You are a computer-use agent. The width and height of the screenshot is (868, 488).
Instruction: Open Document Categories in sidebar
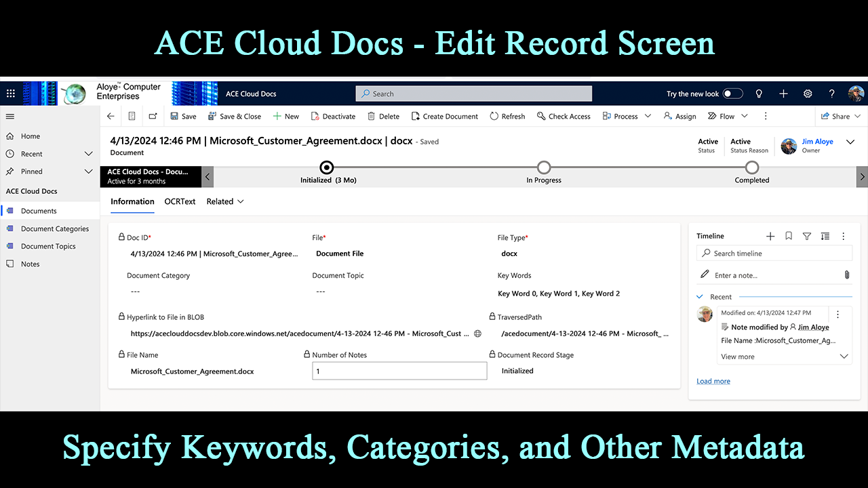(54, 228)
